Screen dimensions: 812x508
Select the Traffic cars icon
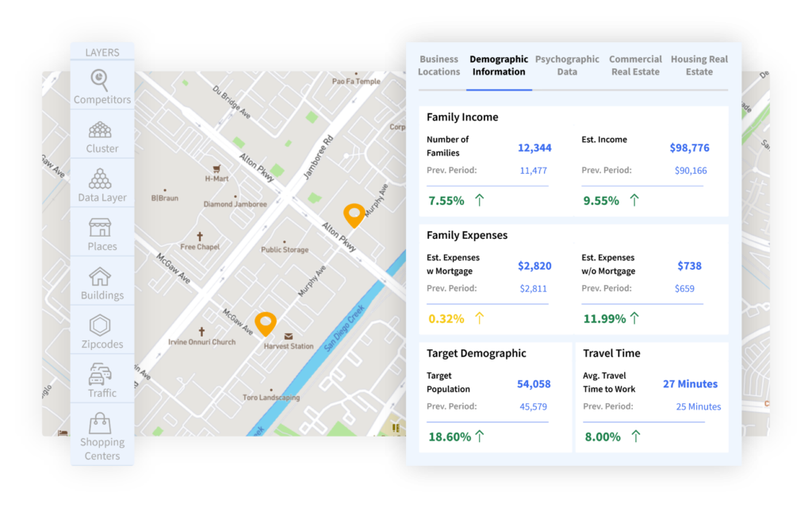click(x=101, y=375)
